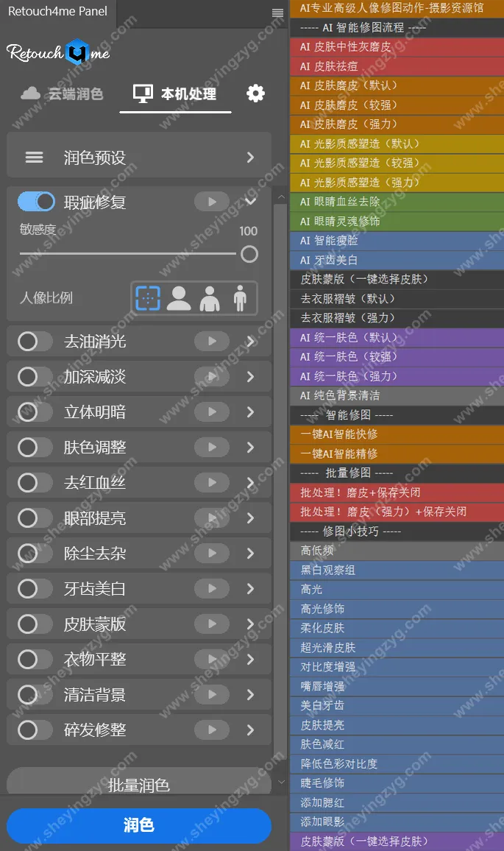Run play button for 眼部提亮

tap(212, 518)
